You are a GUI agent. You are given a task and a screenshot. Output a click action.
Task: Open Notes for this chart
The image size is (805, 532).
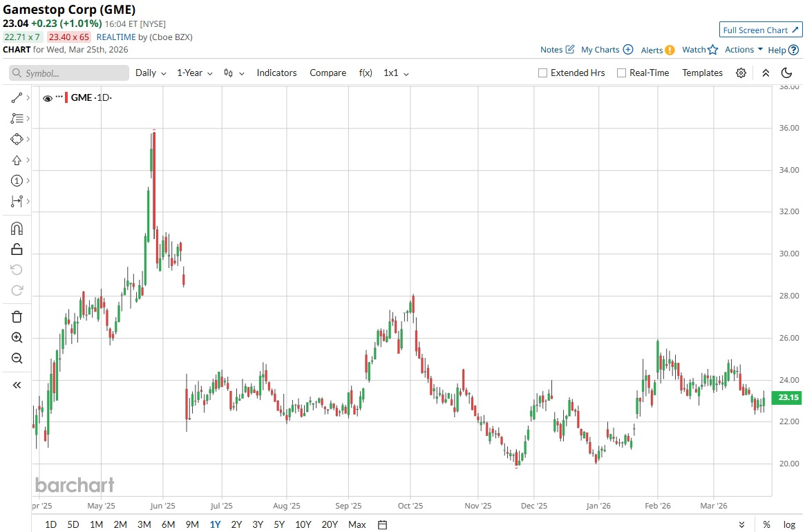click(557, 50)
